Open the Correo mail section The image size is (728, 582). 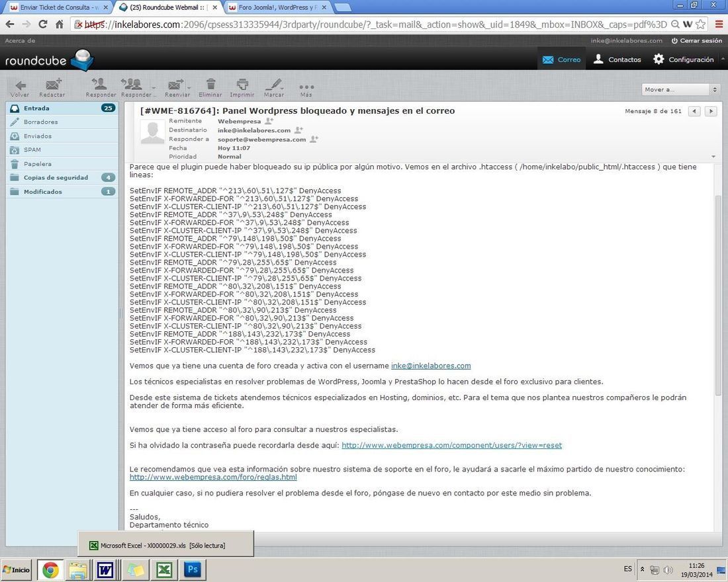click(561, 60)
